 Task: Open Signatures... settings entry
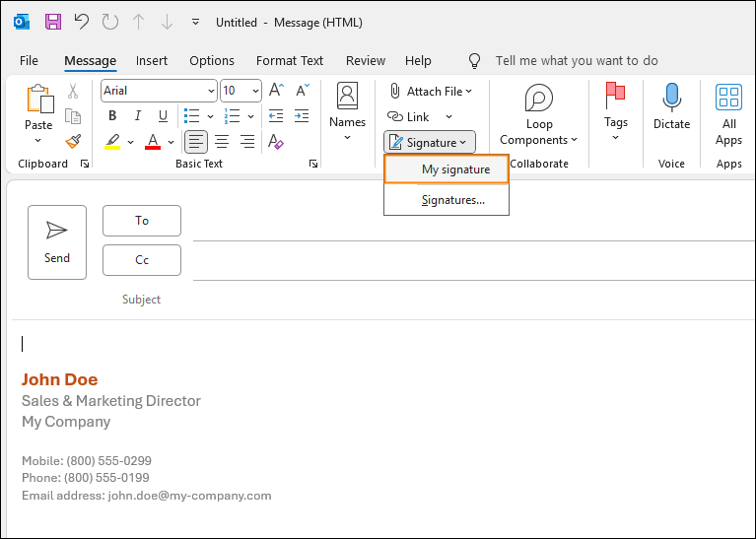447,200
